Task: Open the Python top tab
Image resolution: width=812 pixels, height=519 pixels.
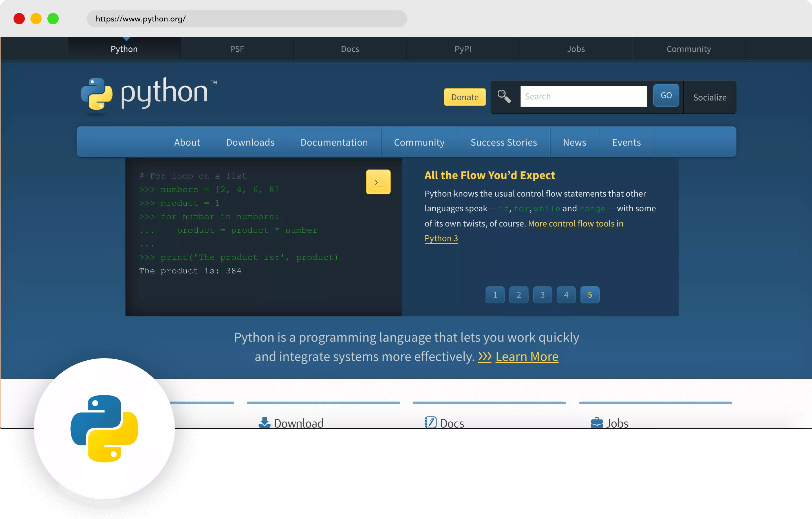Action: click(x=124, y=49)
